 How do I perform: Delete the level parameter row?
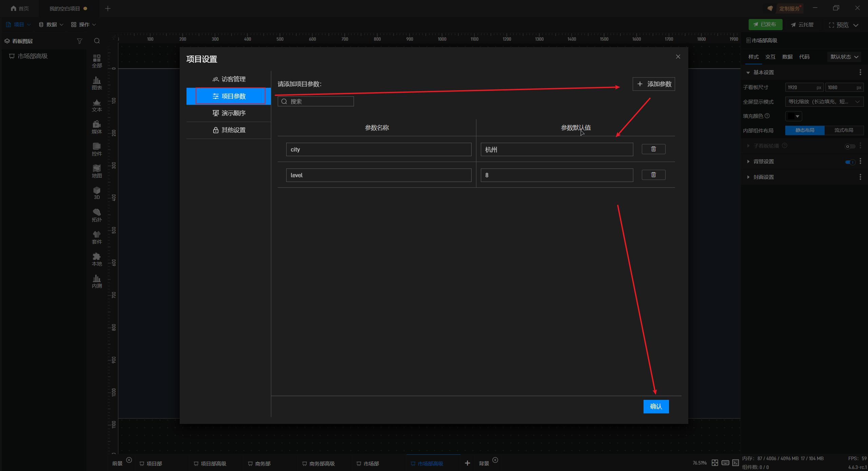coord(653,175)
